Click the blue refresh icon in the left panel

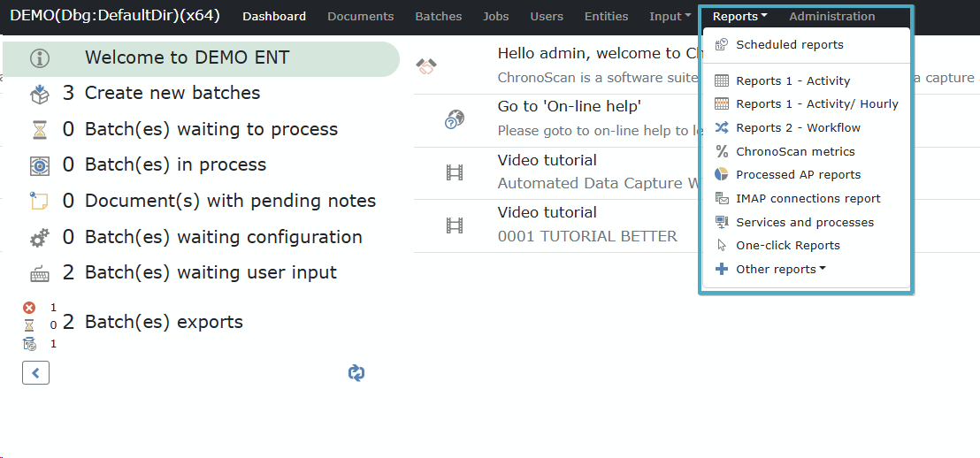[356, 373]
